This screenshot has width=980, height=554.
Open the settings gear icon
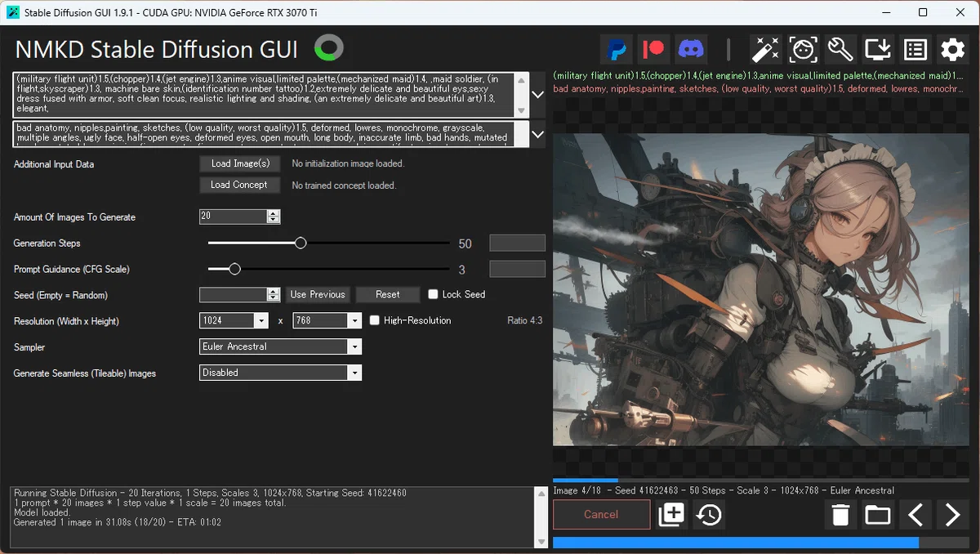pos(953,50)
